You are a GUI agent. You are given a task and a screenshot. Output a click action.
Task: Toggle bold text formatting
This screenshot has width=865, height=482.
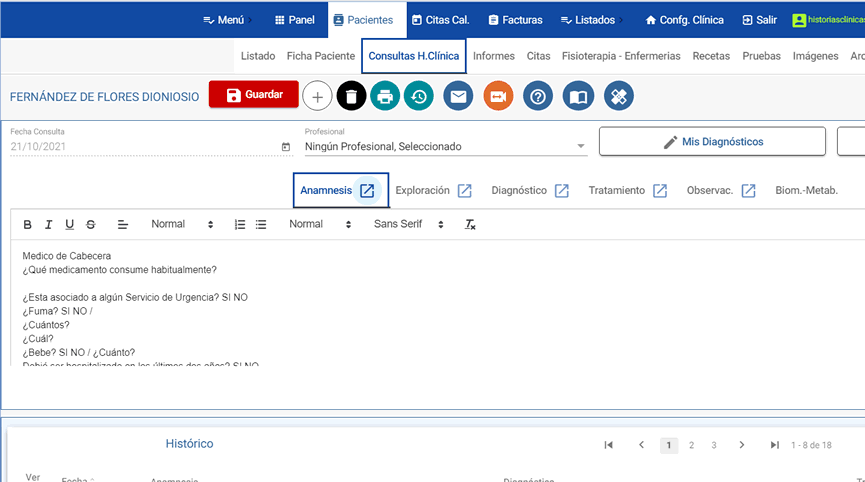tap(28, 225)
